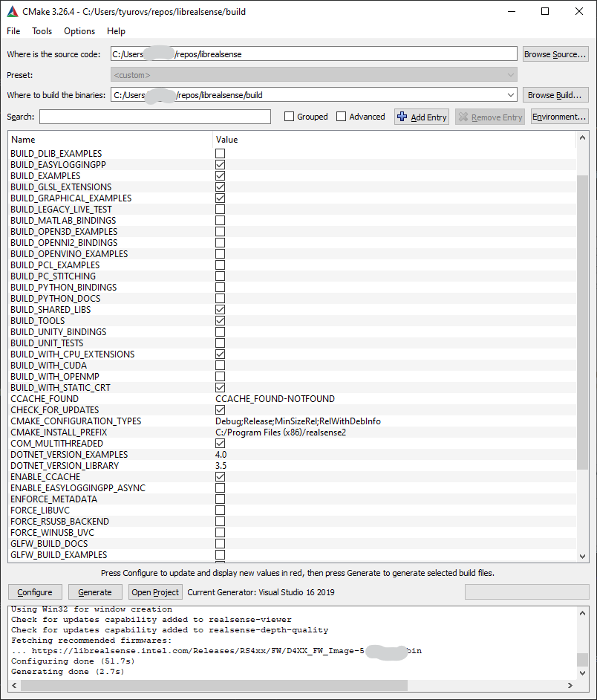Open the Options menu
Screen dimensions: 597x700
(x=79, y=31)
